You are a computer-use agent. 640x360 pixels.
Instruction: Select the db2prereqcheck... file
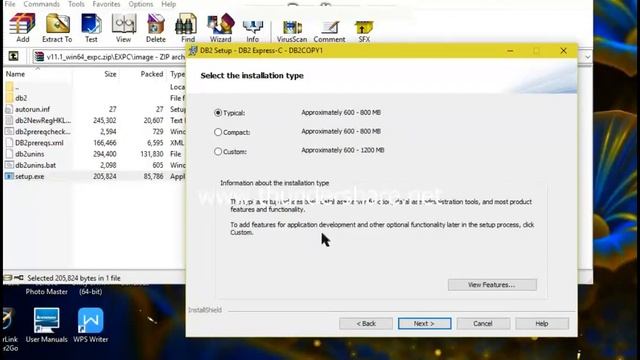(x=94, y=131)
